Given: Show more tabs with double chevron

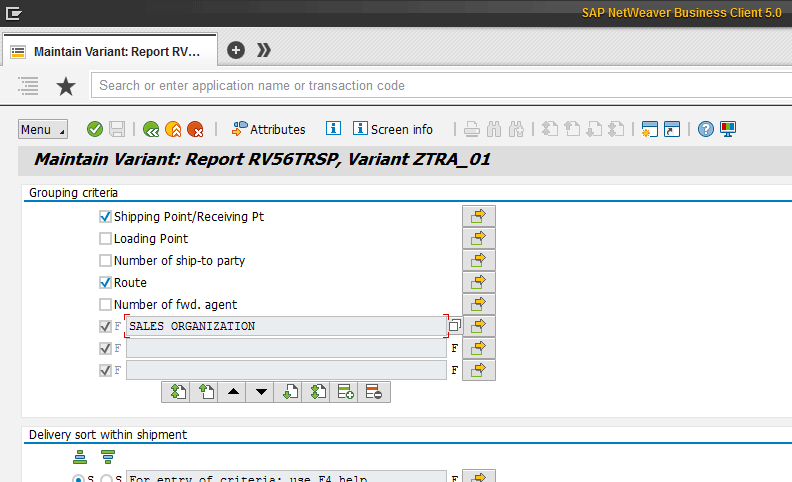Looking at the screenshot, I should coord(264,50).
